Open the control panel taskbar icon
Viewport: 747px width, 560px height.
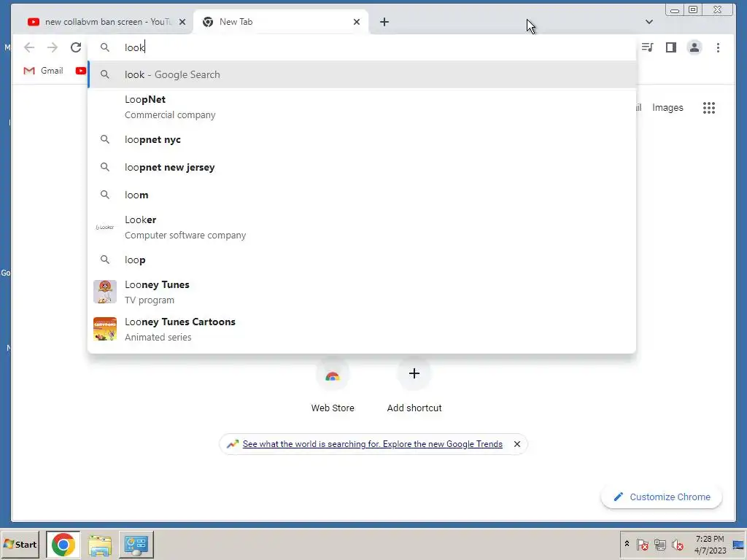136,545
